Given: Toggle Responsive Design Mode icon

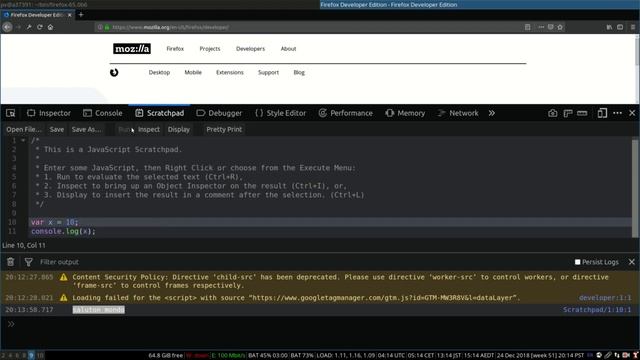Looking at the screenshot, I should click(x=602, y=113).
